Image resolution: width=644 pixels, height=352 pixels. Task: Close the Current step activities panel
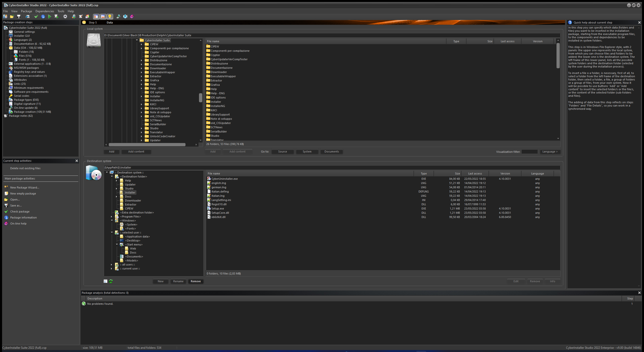(x=77, y=161)
